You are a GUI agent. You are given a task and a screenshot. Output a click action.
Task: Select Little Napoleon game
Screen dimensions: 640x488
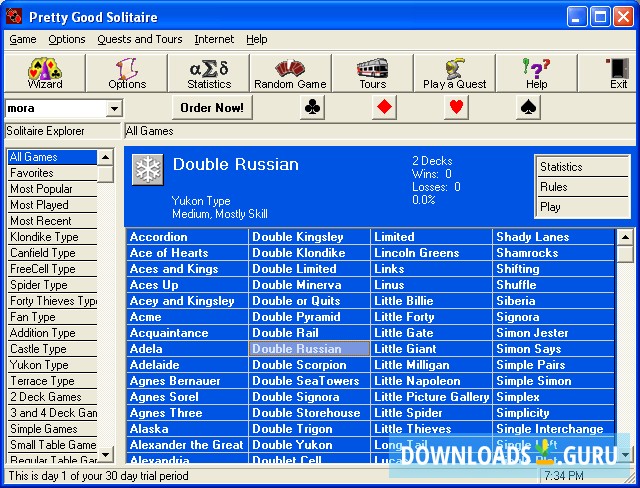click(431, 381)
